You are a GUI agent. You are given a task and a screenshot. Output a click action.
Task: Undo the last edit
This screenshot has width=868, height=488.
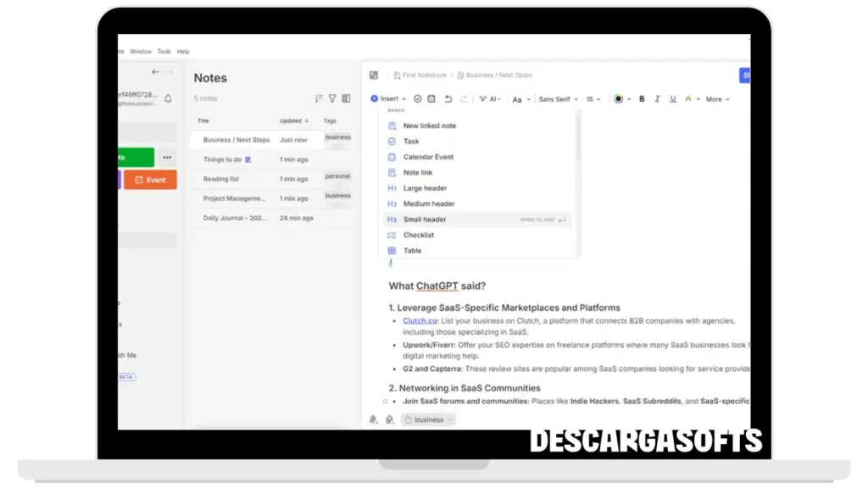pos(448,99)
